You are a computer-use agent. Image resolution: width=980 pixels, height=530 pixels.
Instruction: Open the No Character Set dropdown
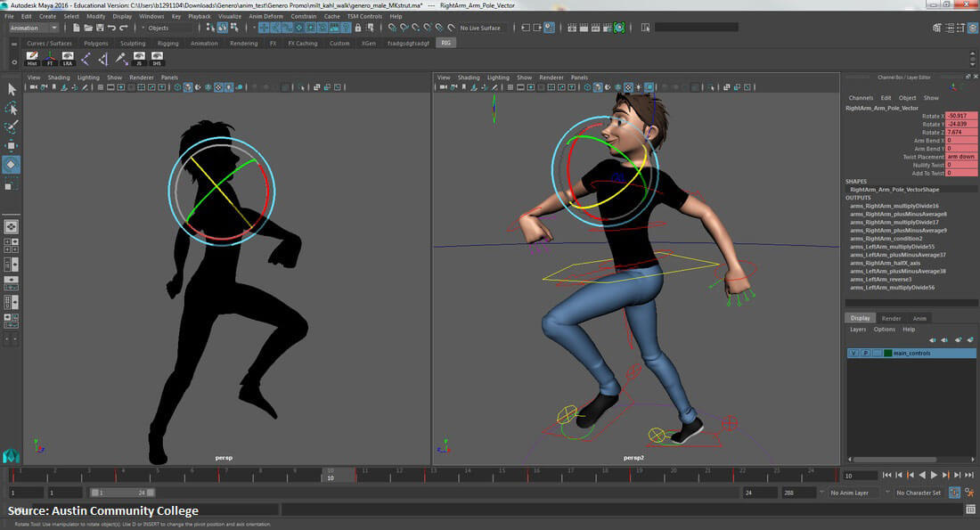point(913,492)
